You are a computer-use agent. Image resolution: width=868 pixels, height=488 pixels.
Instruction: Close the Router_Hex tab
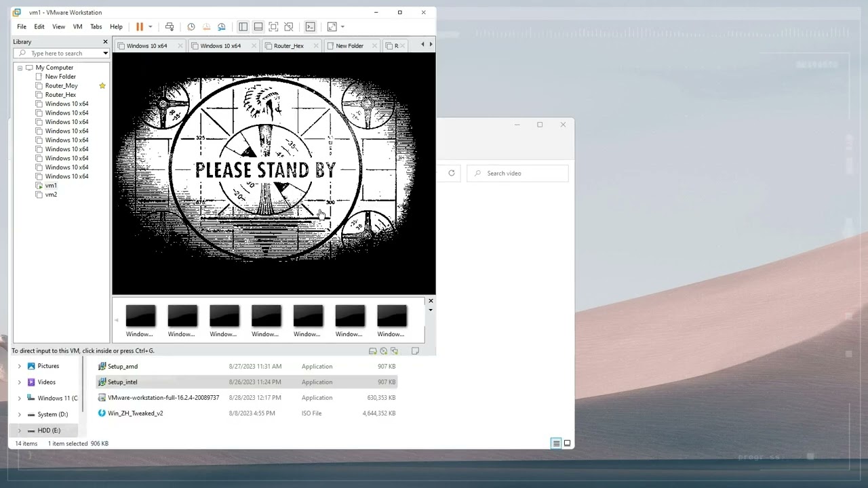pyautogui.click(x=316, y=45)
